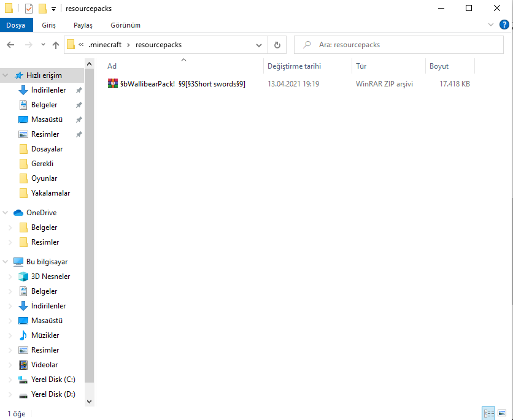The height and width of the screenshot is (420, 513).
Task: Click navigation pane scroll up arrow
Action: click(x=90, y=64)
